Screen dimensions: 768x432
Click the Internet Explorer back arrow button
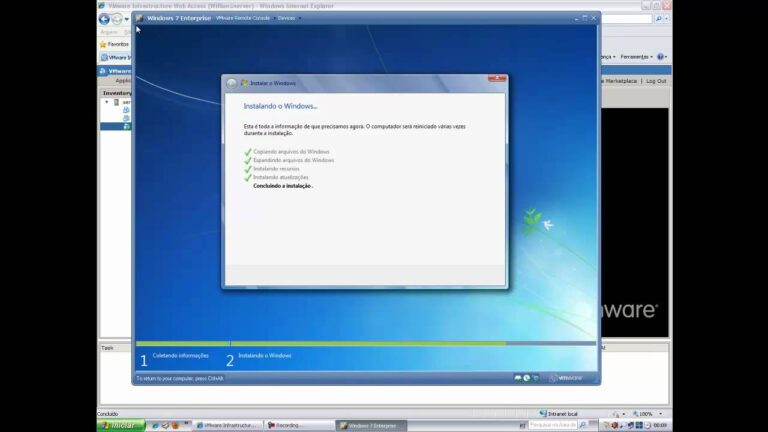pyautogui.click(x=104, y=19)
